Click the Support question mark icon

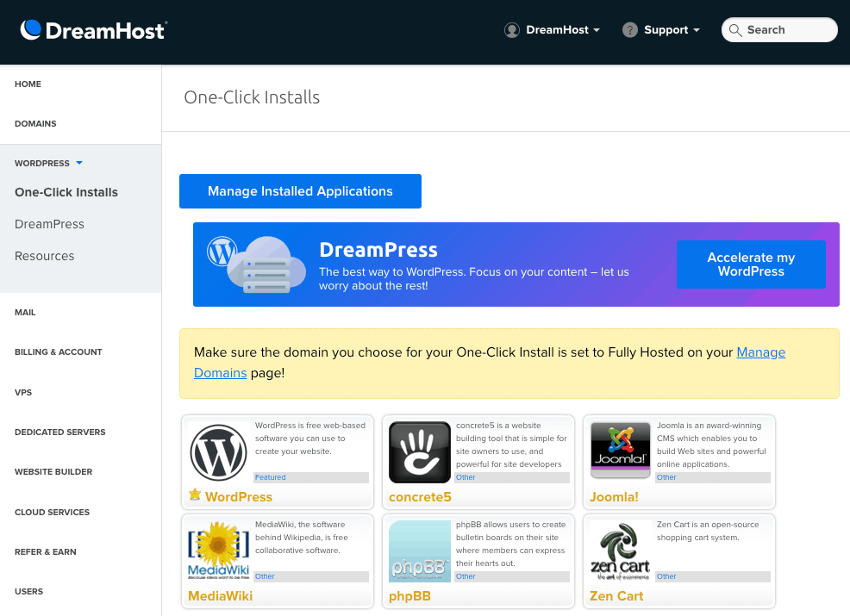click(x=630, y=30)
